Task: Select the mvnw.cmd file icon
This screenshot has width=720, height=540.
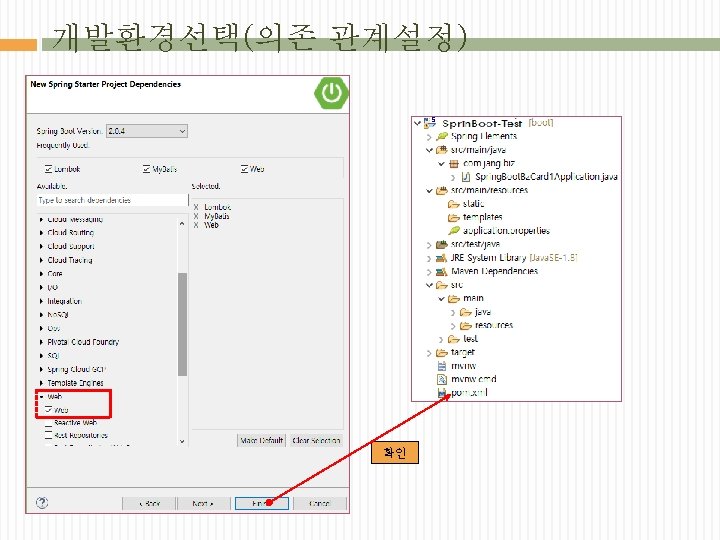Action: click(x=442, y=379)
